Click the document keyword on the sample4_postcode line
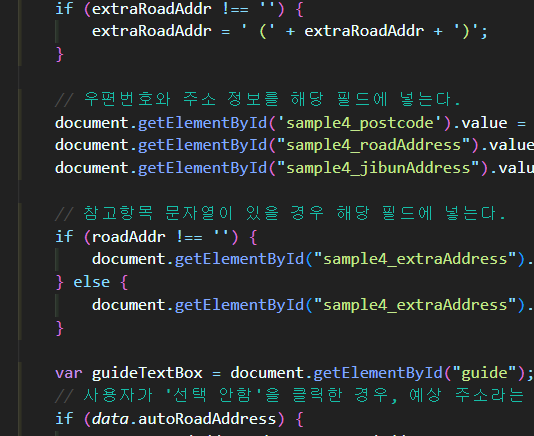Image resolution: width=534 pixels, height=436 pixels. tap(92, 123)
